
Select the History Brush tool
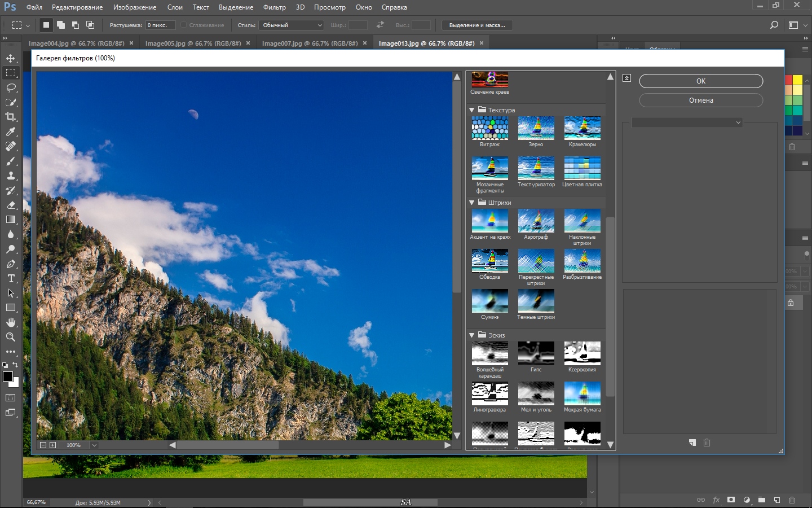pos(11,190)
